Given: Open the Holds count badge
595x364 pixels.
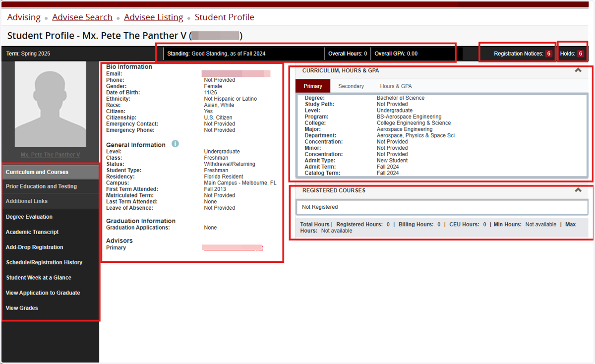Looking at the screenshot, I should pos(580,54).
